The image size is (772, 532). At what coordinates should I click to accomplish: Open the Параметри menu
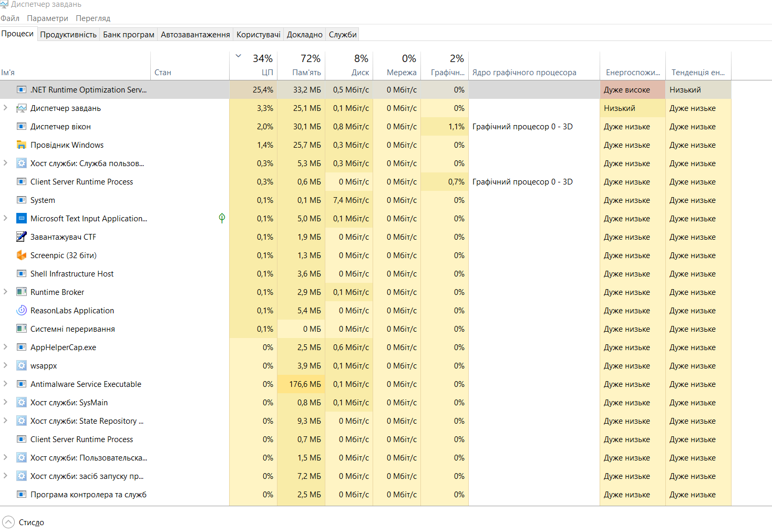pyautogui.click(x=47, y=18)
